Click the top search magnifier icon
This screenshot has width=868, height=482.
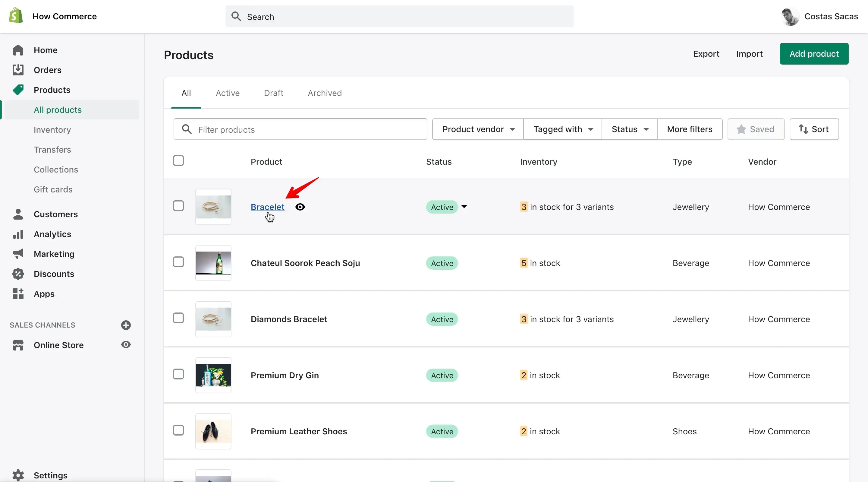point(236,16)
